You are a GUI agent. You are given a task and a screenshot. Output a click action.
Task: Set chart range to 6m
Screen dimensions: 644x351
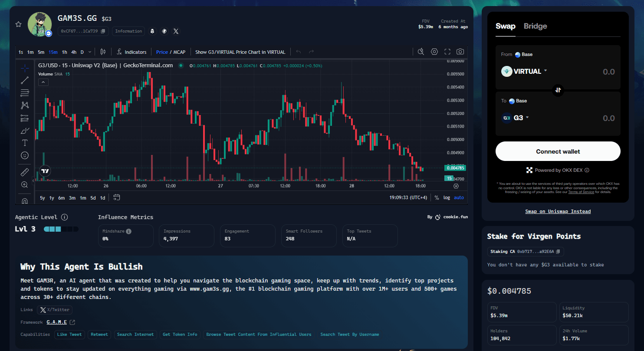[x=61, y=198]
